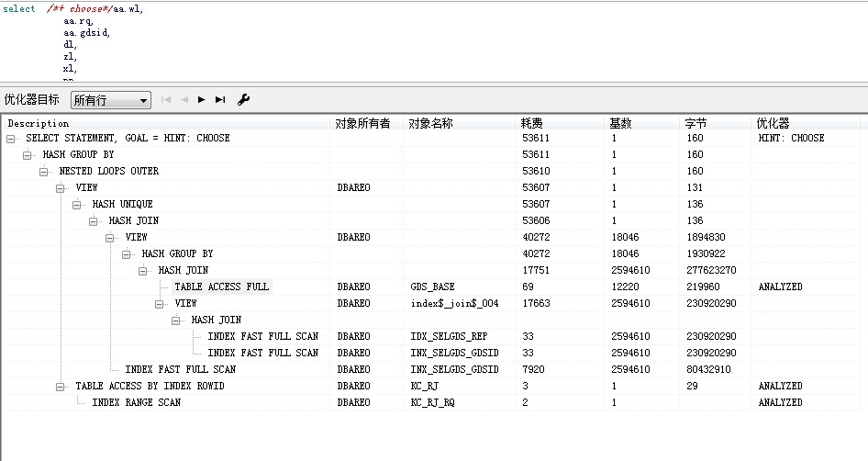
Task: Click the 字节 column header
Action: point(715,123)
